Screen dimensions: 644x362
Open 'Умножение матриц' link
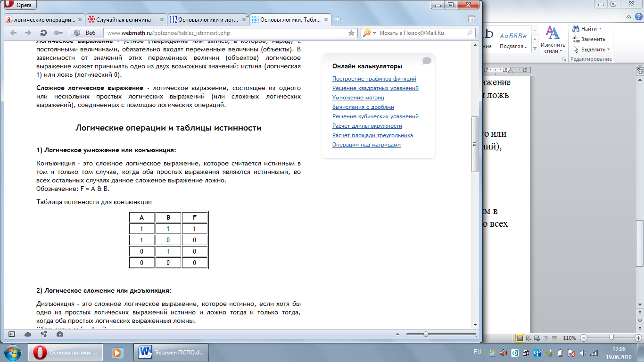pos(358,98)
